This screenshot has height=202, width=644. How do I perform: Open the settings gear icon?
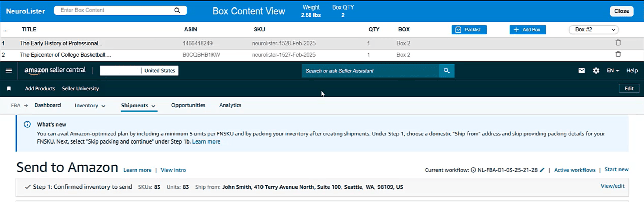coord(596,71)
